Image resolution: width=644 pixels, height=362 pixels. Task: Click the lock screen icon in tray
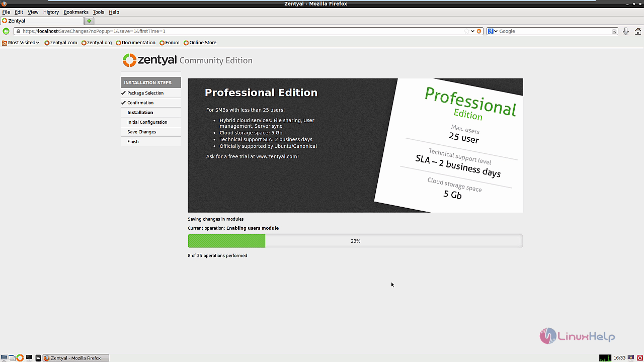pos(631,358)
